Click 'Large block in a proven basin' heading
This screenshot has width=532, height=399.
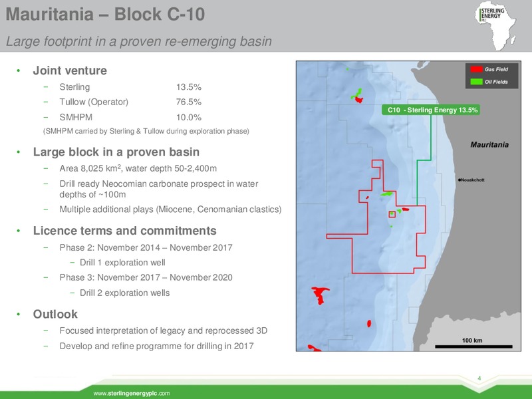(x=116, y=152)
